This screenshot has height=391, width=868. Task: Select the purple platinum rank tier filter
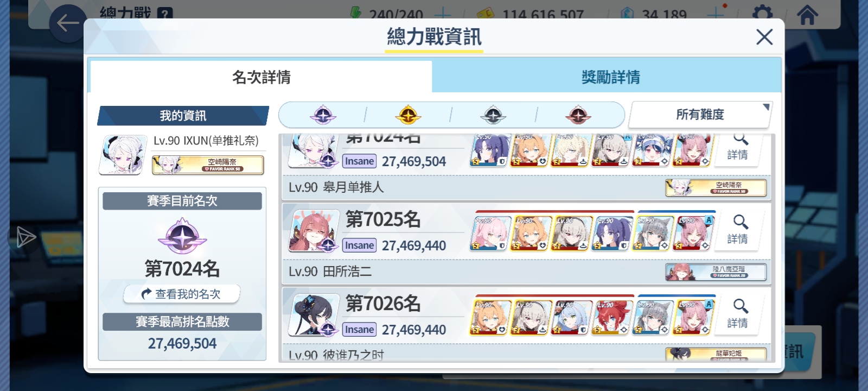click(323, 115)
